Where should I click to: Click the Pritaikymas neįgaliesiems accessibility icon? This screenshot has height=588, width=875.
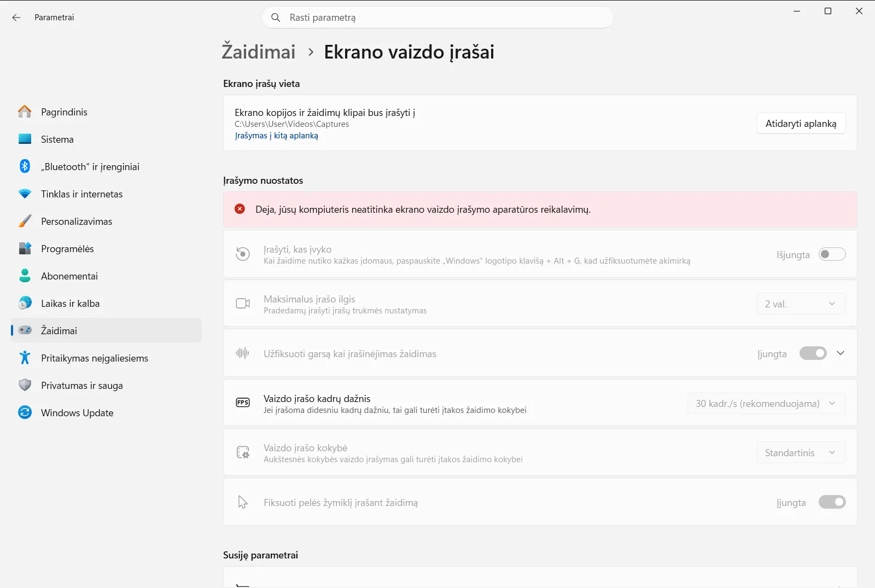[25, 358]
